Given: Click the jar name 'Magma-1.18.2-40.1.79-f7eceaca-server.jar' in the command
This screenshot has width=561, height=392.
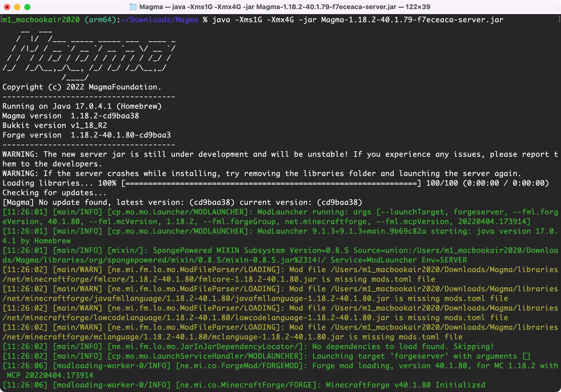Looking at the screenshot, I should tap(412, 20).
